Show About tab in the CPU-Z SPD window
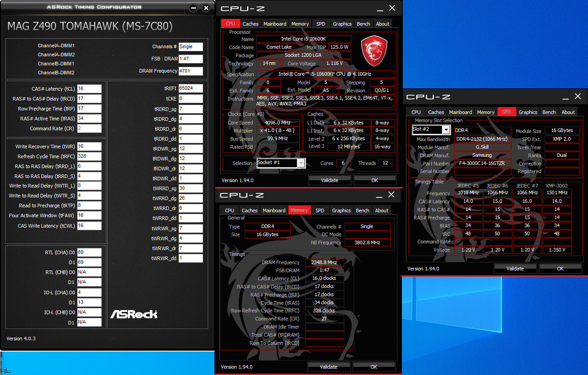The width and height of the screenshot is (588, 375). click(568, 112)
